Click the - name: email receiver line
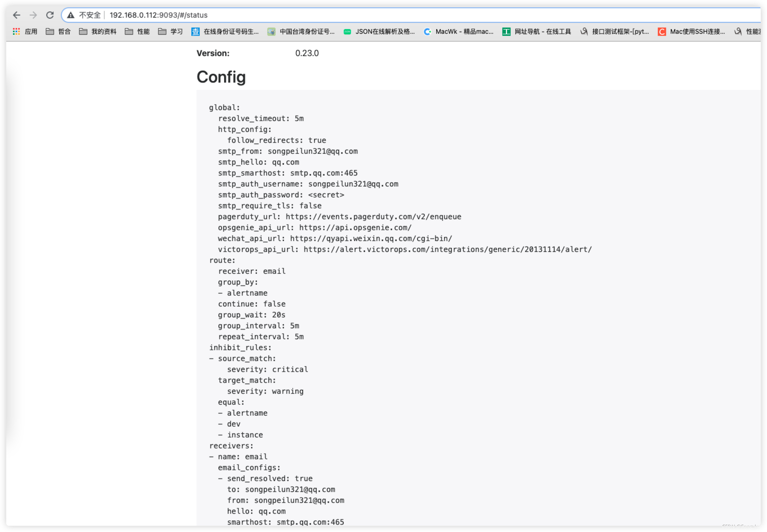 click(x=238, y=457)
